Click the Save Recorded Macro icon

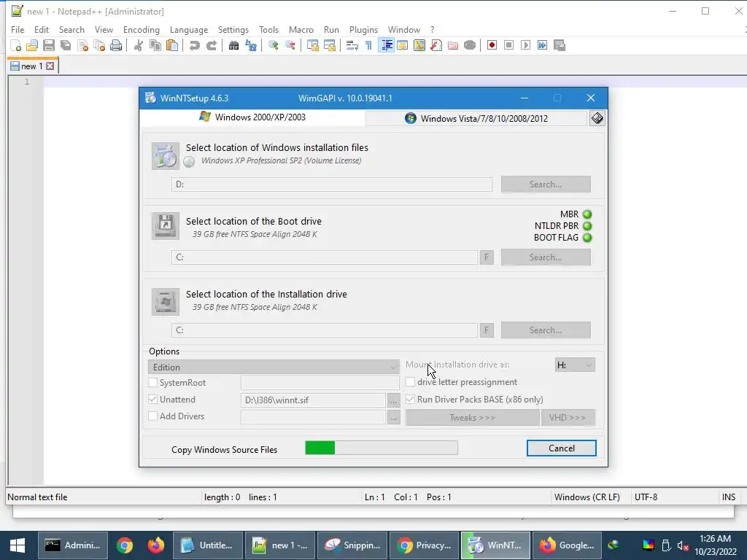click(x=560, y=45)
